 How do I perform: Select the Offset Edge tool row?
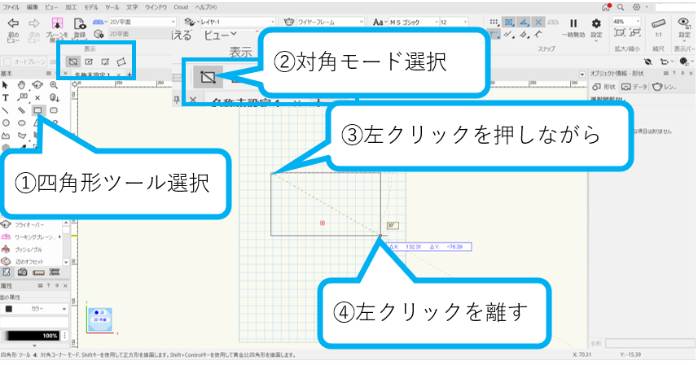click(30, 262)
